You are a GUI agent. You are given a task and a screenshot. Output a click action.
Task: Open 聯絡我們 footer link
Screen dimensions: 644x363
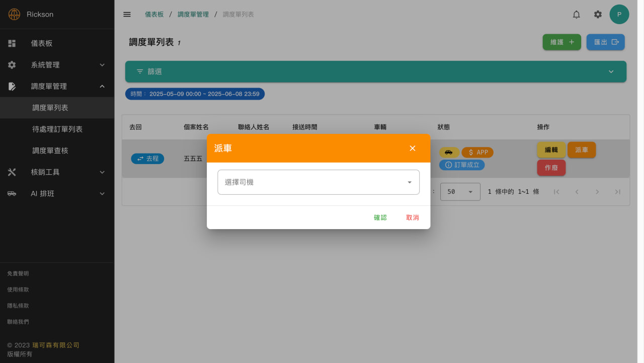tap(18, 322)
